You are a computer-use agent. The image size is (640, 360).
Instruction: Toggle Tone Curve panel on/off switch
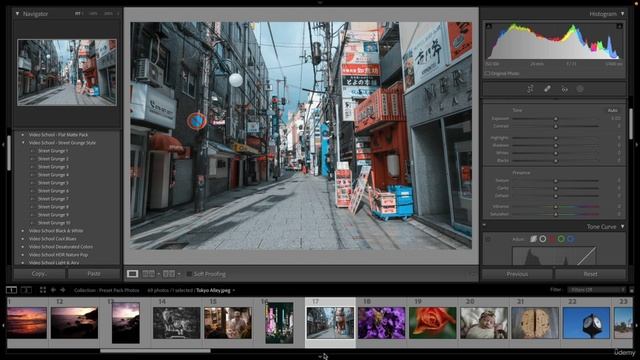point(484,225)
